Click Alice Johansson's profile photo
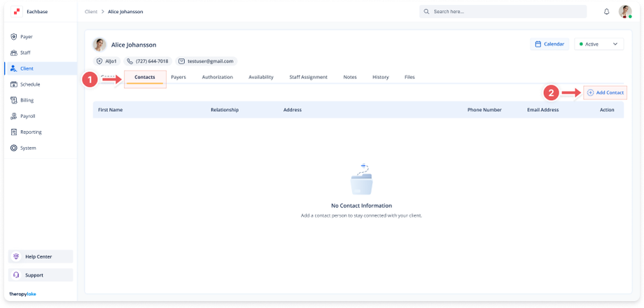Screen dimensions: 644x308 (99, 44)
